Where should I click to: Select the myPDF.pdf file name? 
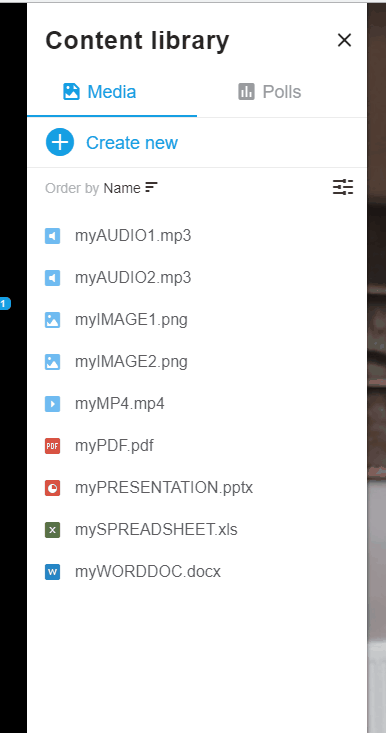tap(114, 446)
